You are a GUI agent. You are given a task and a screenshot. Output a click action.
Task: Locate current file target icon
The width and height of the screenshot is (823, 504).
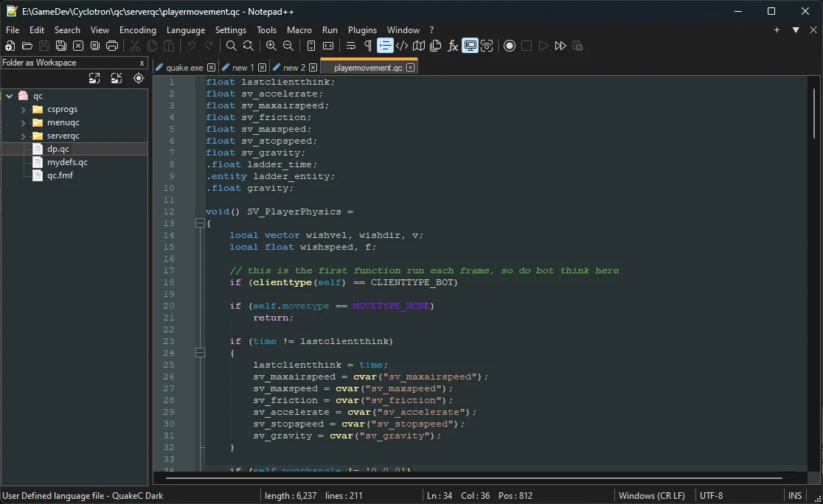[139, 78]
